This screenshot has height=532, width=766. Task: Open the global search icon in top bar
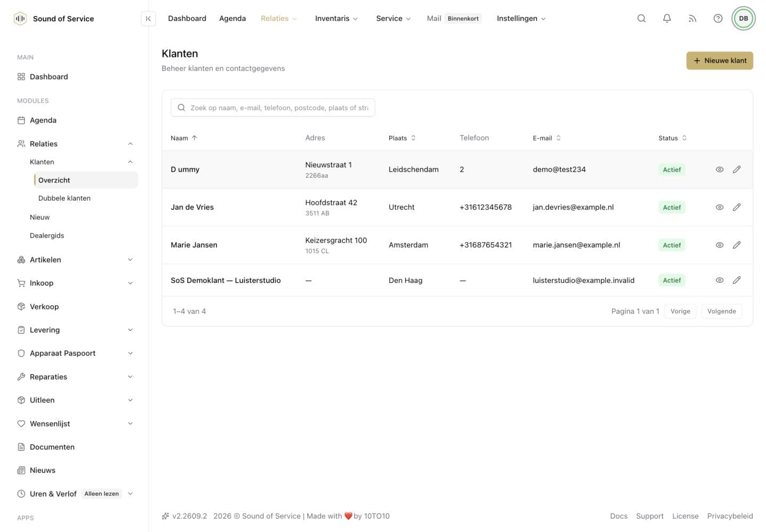point(642,19)
